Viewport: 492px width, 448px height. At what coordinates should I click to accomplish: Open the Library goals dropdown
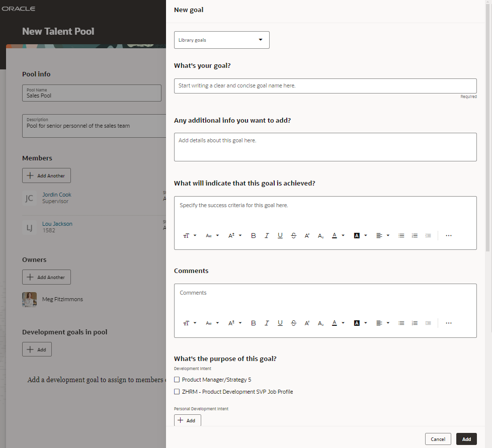coord(222,40)
